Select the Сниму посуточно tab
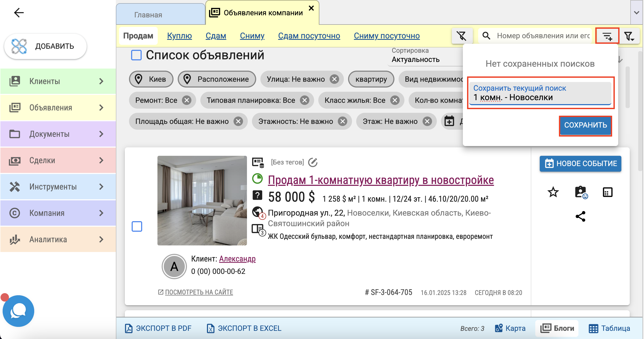This screenshot has width=644, height=339. tap(387, 36)
